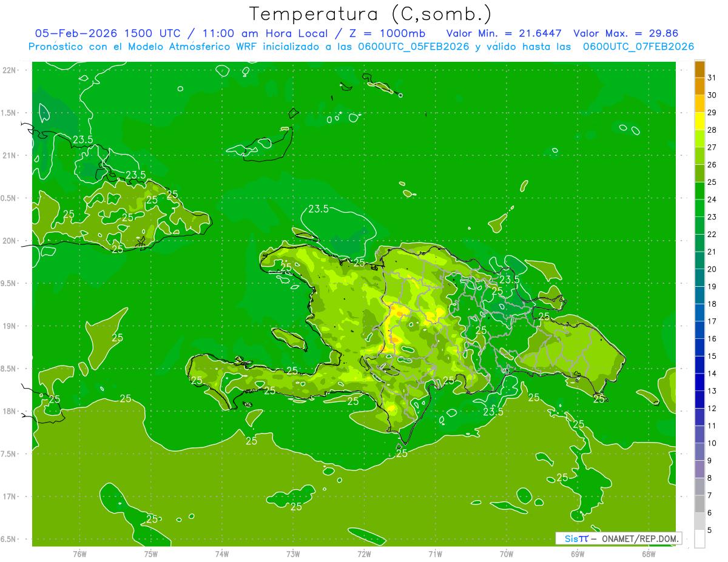728x562 pixels.
Task: Click the 74W longitude axis label
Action: click(x=221, y=554)
